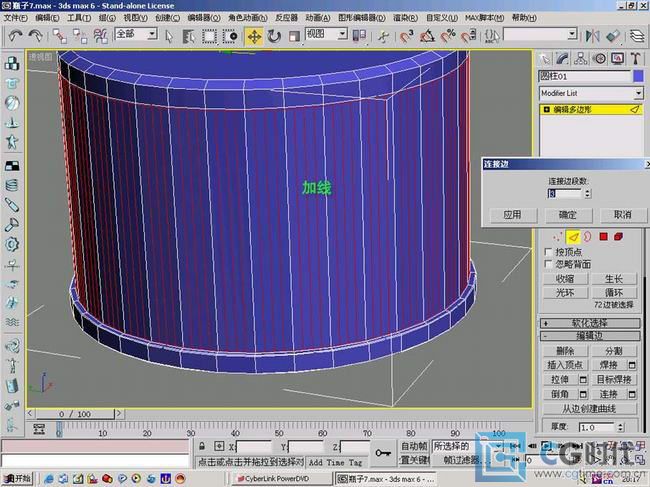
Task: Open the Layer Manager icon
Action: (x=637, y=36)
